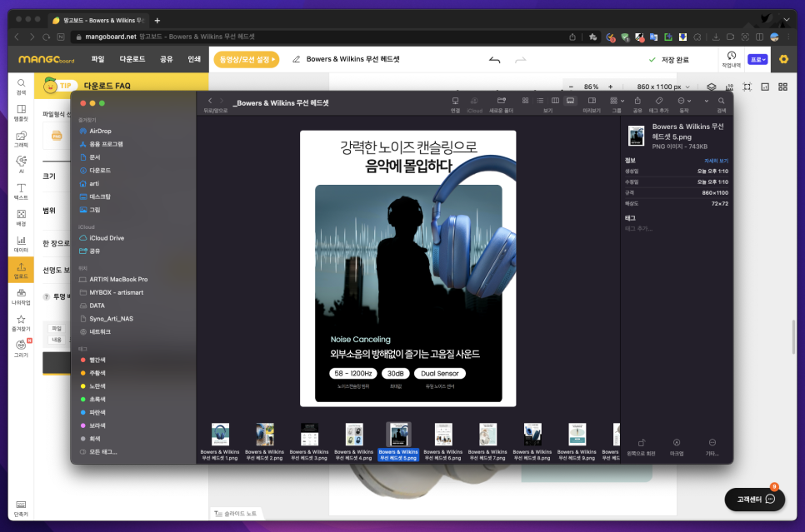Open AirDrop in Finder sidebar
Image resolution: width=805 pixels, height=532 pixels.
click(100, 132)
